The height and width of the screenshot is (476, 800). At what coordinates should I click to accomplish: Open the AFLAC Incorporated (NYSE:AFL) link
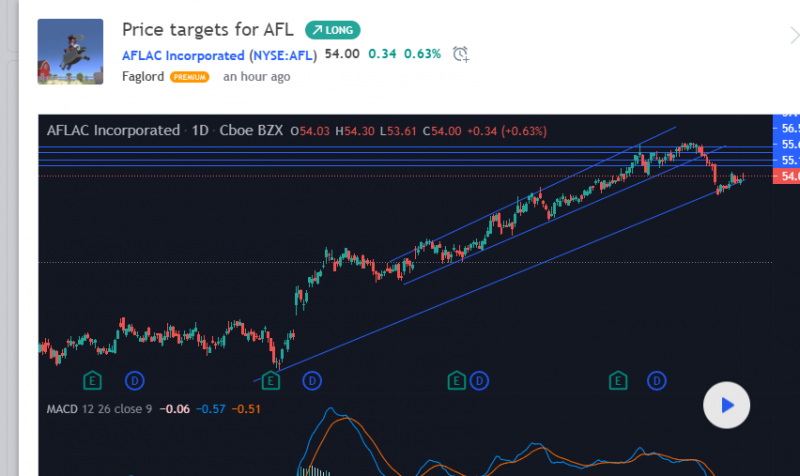click(x=219, y=54)
